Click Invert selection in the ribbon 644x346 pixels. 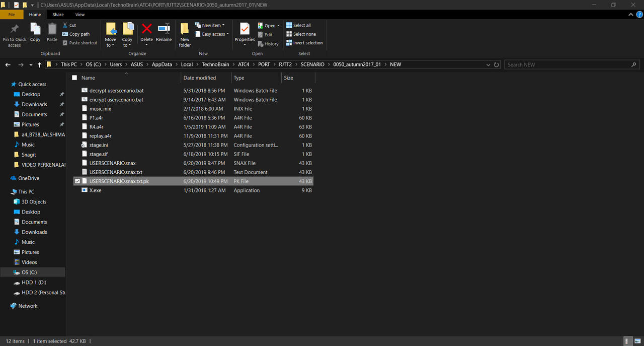tap(304, 43)
